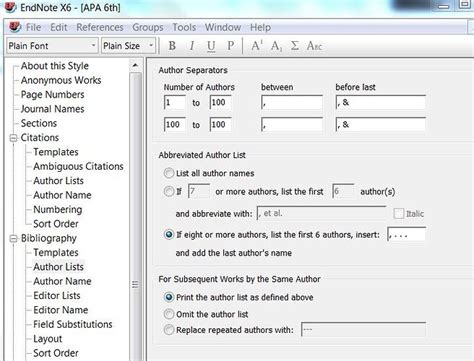Screen dimensions: 474x361
Task: Open the File menu
Action: point(34,27)
